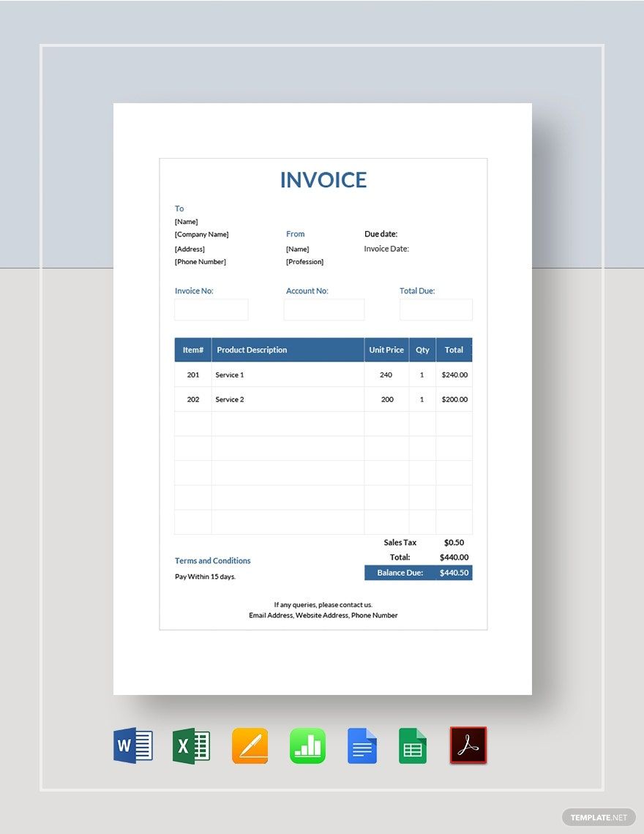Image resolution: width=644 pixels, height=834 pixels.
Task: Click the Template.net logo
Action: point(599,817)
